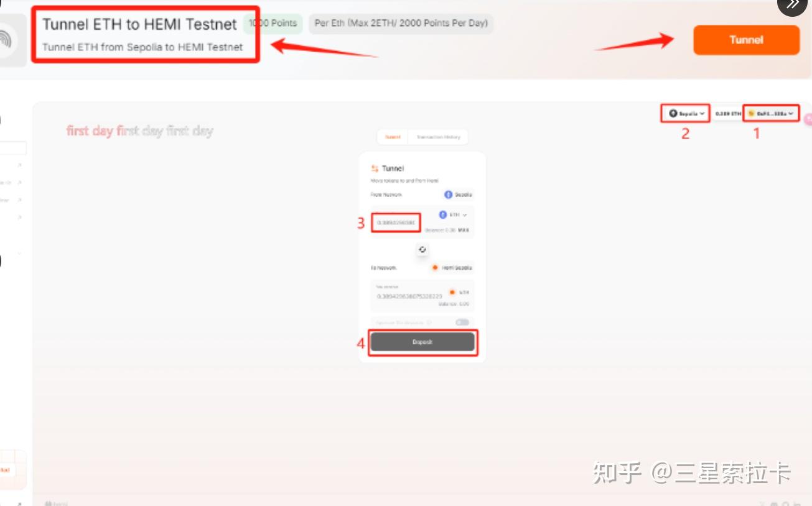Switch to the Transaction History tab
Viewport: 812px width, 506px height.
pos(437,137)
